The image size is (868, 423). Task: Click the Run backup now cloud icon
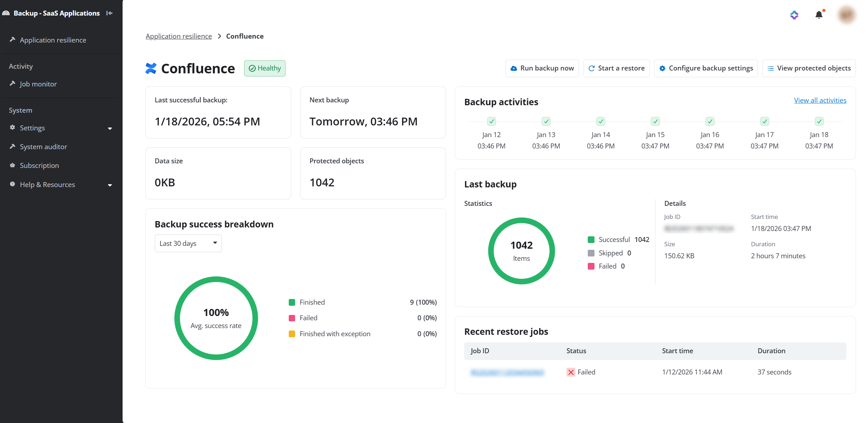(x=513, y=68)
